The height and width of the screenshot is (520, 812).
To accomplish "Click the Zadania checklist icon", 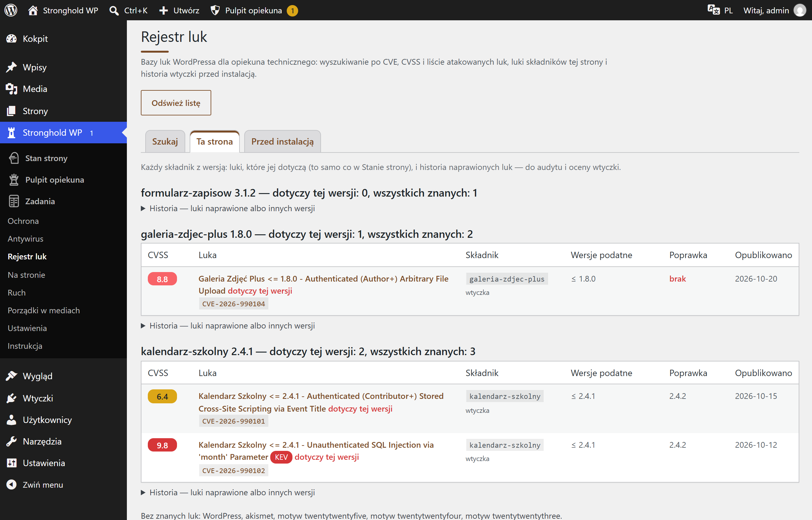I will [x=14, y=201].
